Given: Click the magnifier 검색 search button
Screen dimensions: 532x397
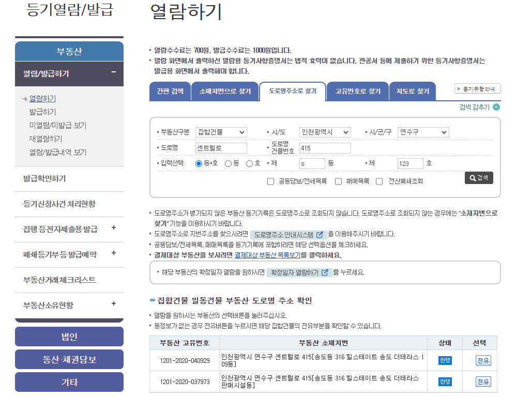Looking at the screenshot, I should (x=478, y=177).
